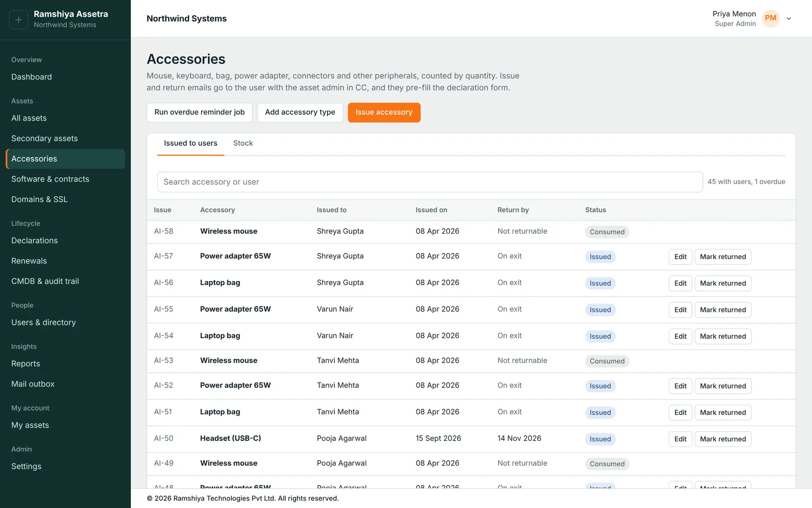This screenshot has height=508, width=812.
Task: Click Add accessory type button
Action: (x=300, y=112)
